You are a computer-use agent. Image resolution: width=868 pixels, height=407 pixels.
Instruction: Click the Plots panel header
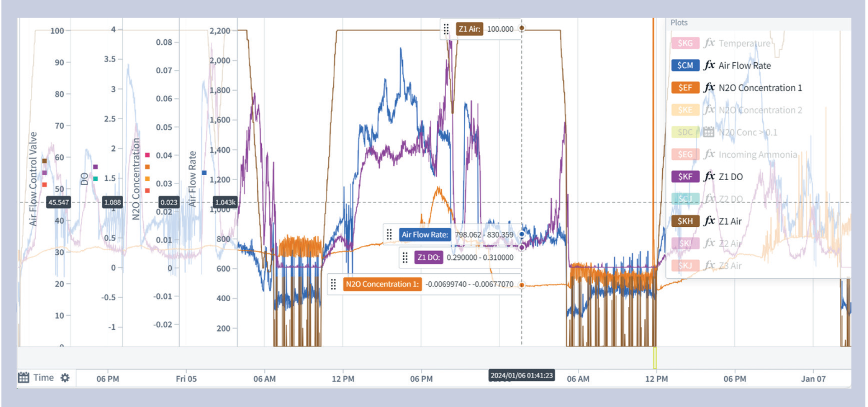pos(679,23)
